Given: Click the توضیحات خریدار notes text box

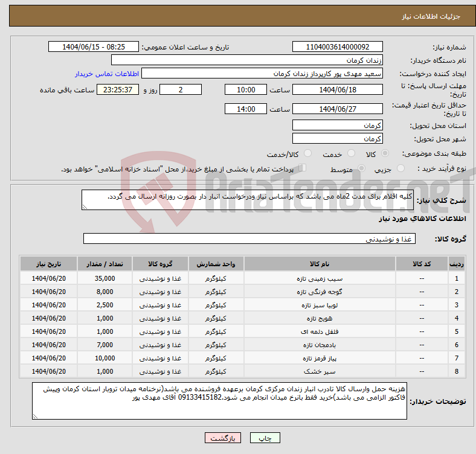Looking at the screenshot, I should [x=220, y=401].
